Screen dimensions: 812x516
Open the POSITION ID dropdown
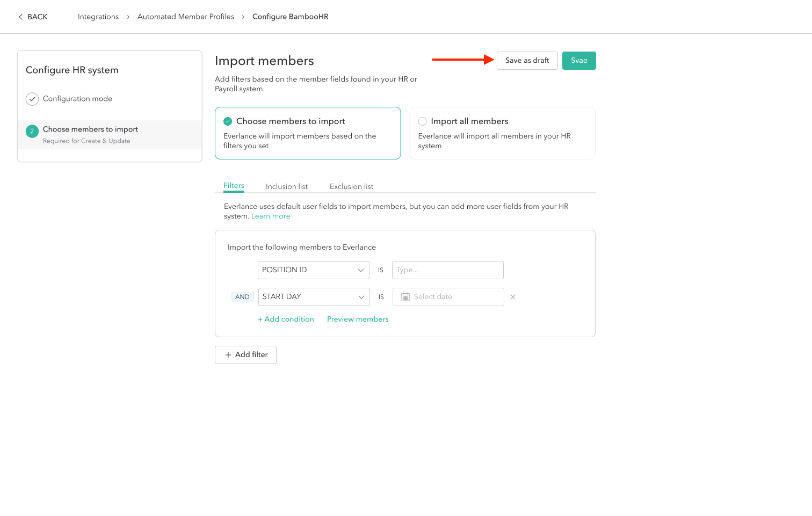(313, 270)
